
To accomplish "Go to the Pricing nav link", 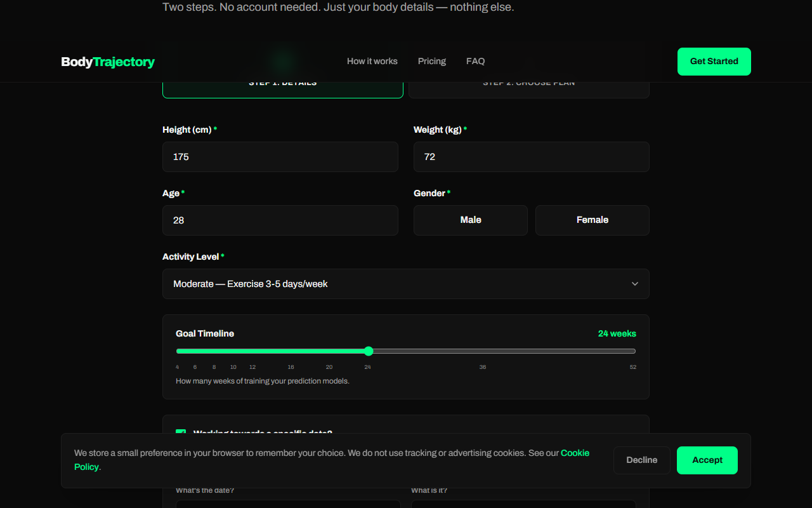I will pyautogui.click(x=432, y=61).
